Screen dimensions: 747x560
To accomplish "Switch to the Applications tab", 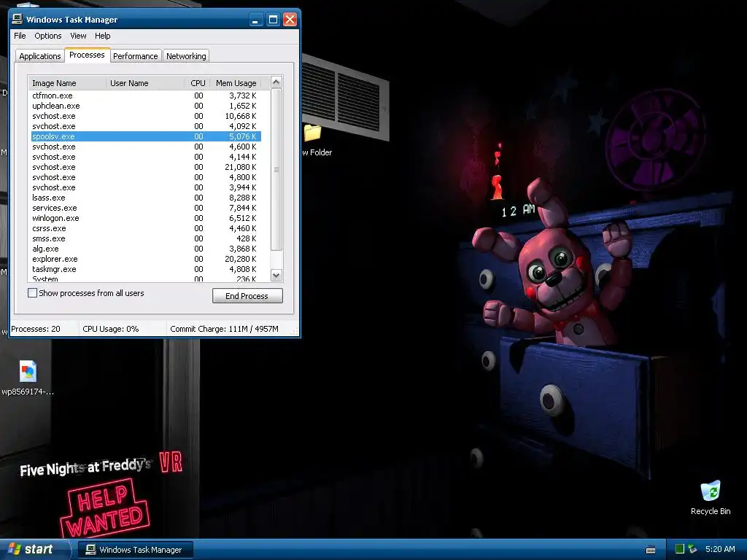I will pos(40,56).
